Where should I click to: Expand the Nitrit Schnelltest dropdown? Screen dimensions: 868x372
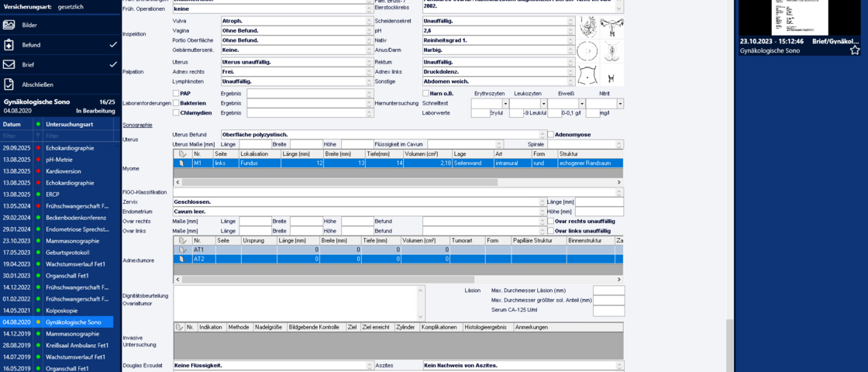click(x=620, y=103)
